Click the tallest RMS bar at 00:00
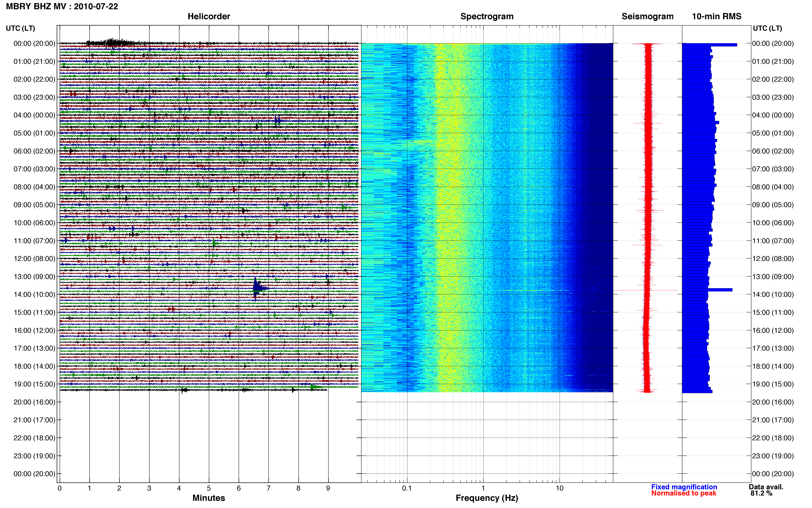The width and height of the screenshot is (812, 508). point(710,45)
